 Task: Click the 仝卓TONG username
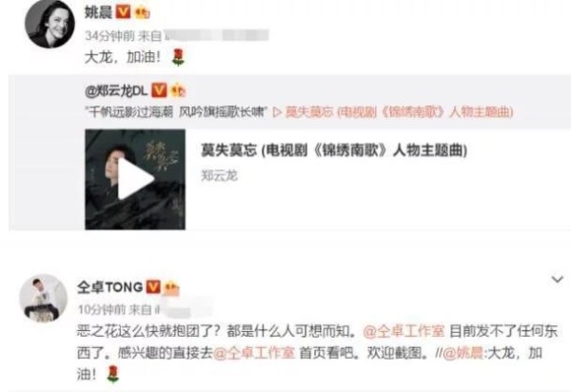pyautogui.click(x=109, y=287)
